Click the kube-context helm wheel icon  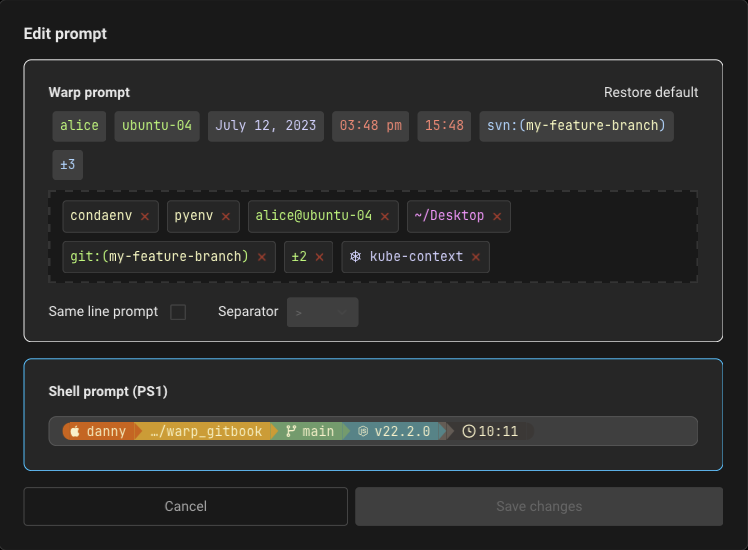click(355, 257)
